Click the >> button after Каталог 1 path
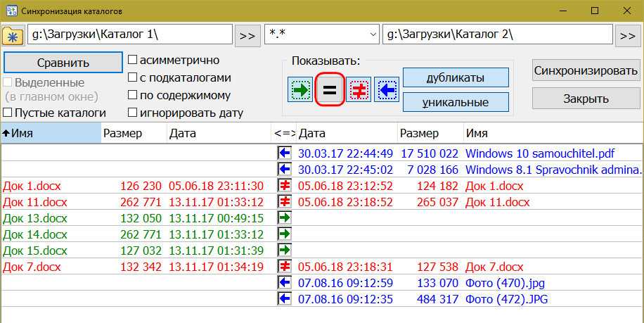Screen dimensions: 644x323 pos(247,35)
